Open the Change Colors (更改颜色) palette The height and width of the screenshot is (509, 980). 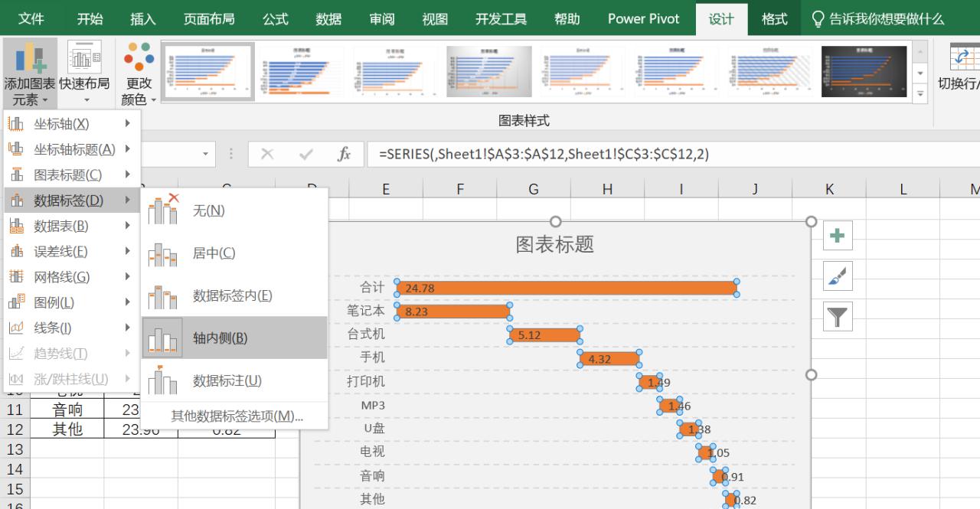click(139, 74)
